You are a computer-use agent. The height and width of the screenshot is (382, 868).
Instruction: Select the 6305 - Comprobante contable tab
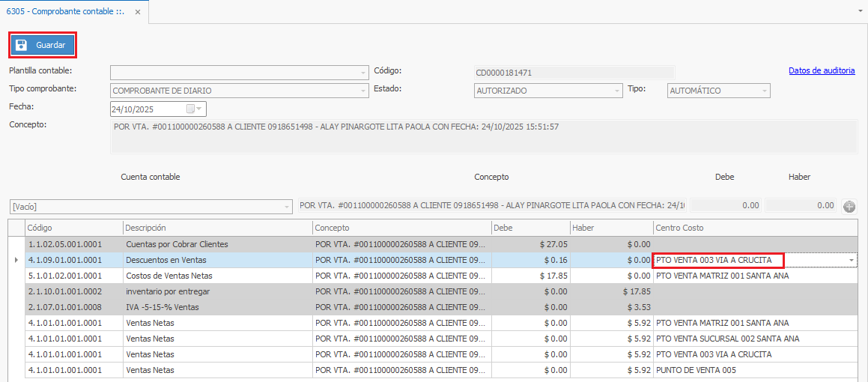tap(64, 12)
